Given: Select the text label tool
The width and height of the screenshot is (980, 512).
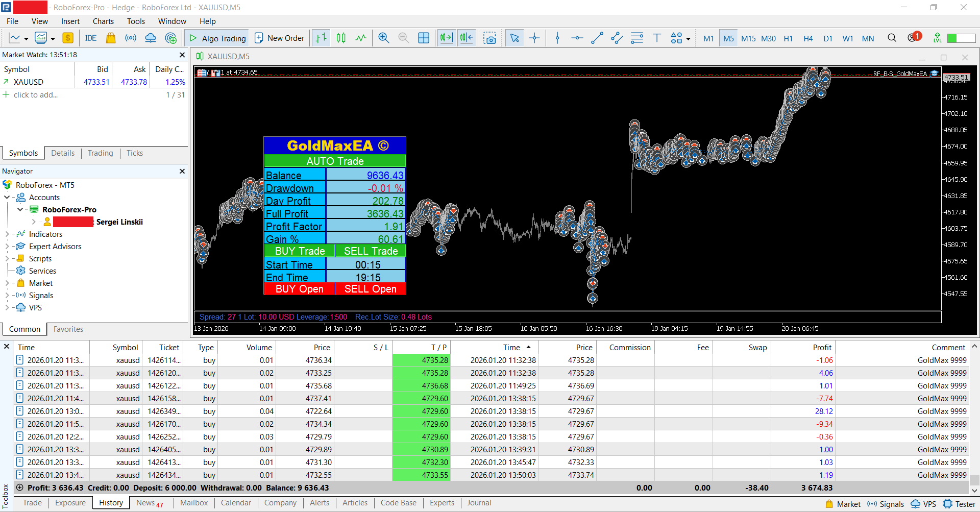Looking at the screenshot, I should click(657, 38).
